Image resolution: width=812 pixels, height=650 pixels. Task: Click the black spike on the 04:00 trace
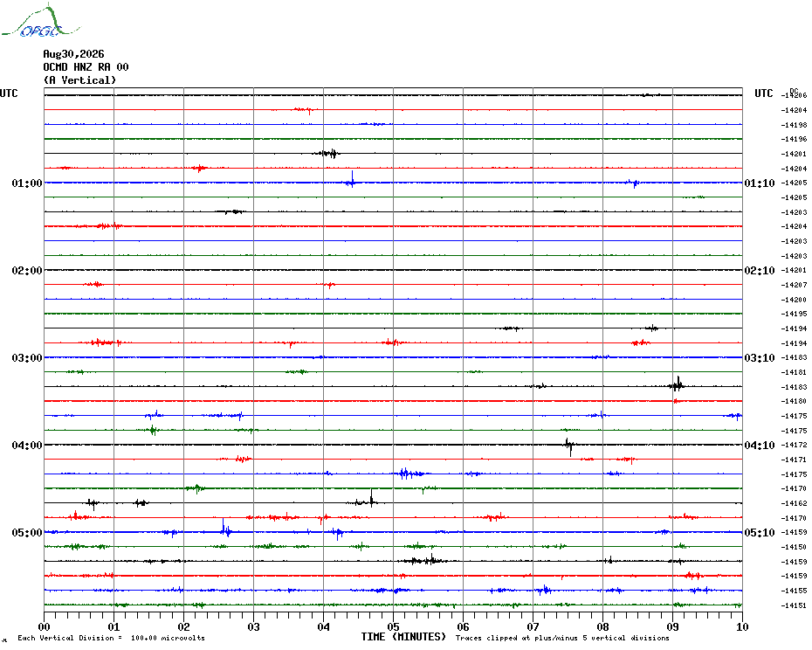point(569,446)
